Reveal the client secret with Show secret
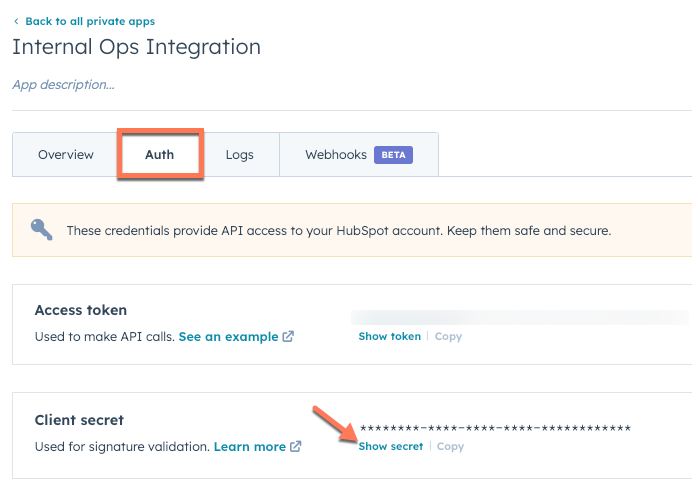Screen dimensions: 692x494 (x=391, y=446)
